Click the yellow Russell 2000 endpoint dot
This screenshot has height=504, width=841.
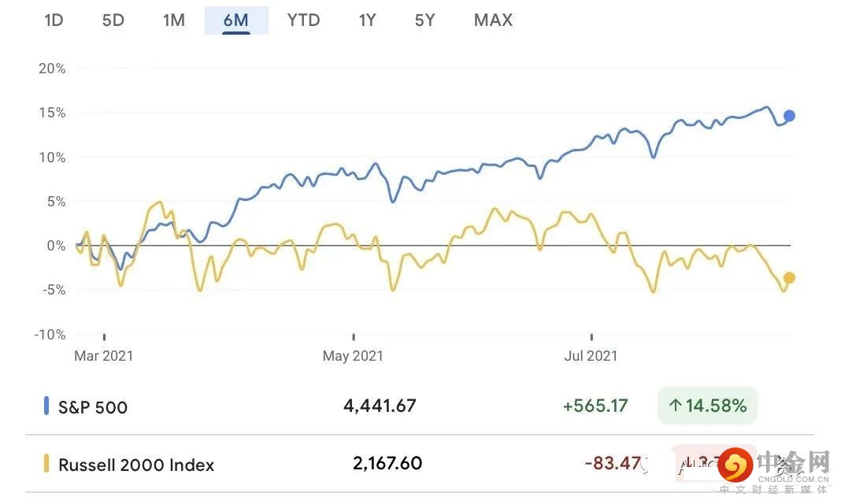tap(789, 277)
